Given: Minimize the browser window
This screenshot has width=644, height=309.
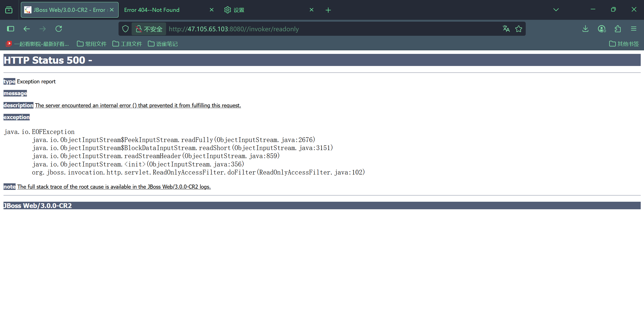Looking at the screenshot, I should coord(593,10).
